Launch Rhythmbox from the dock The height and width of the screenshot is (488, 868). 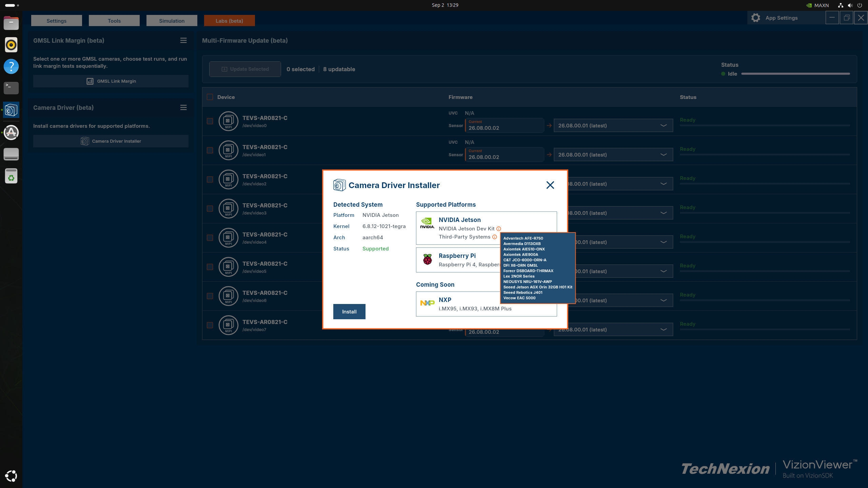coord(11,45)
